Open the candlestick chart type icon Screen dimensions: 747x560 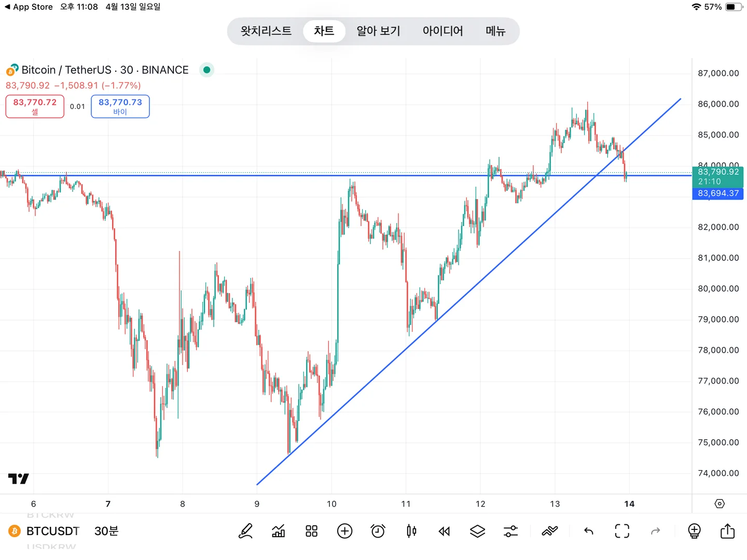411,531
